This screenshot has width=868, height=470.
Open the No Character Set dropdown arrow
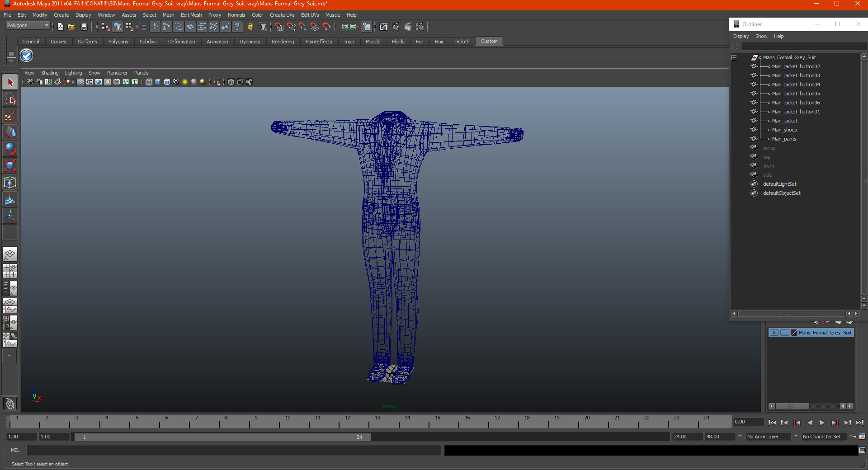pyautogui.click(x=796, y=437)
